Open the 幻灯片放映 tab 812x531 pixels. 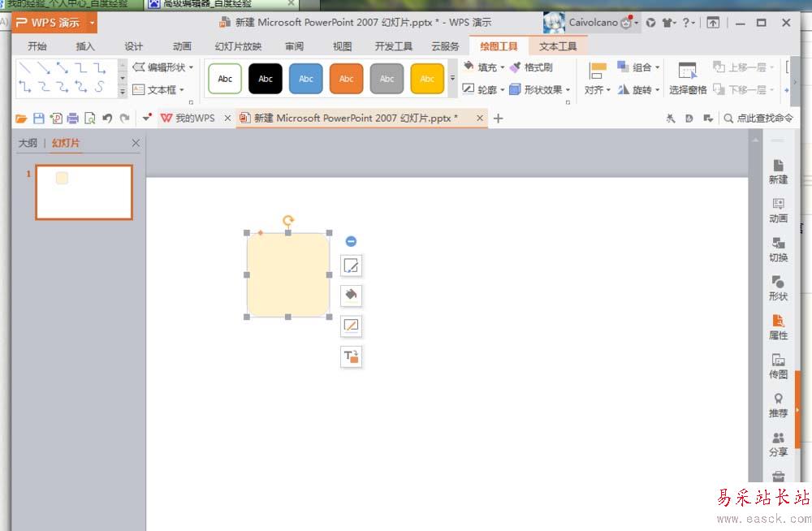(238, 46)
